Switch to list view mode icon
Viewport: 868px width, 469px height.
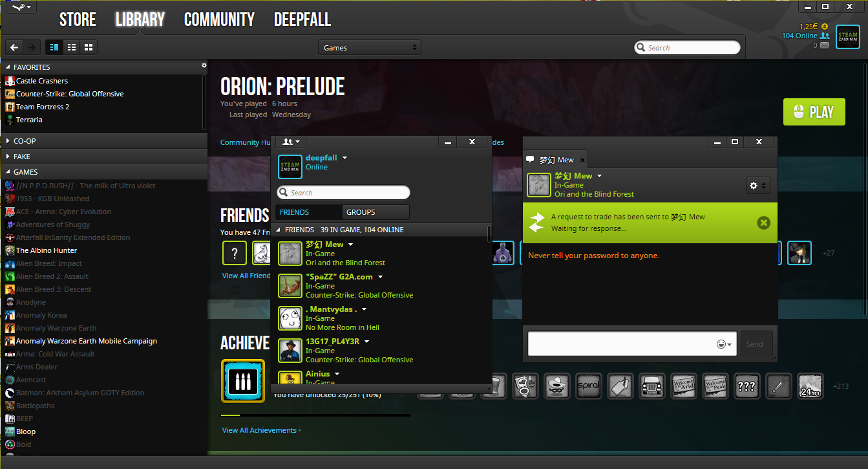click(x=72, y=47)
